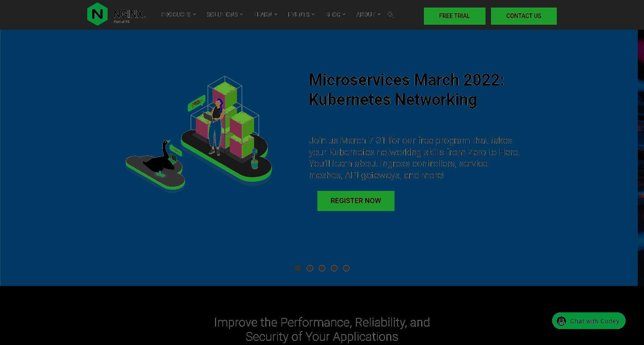Start Chat with Codey

589,321
